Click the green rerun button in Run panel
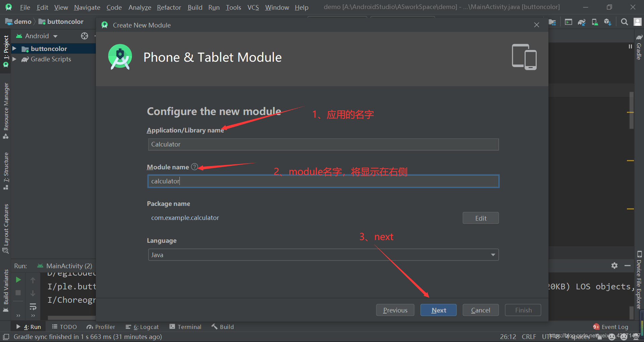The height and width of the screenshot is (342, 644). [18, 280]
